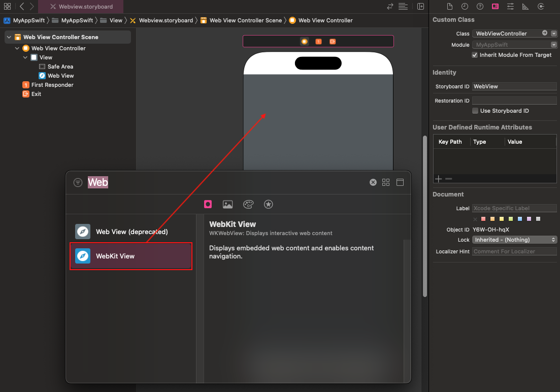
Task: Choose the gray label color
Action: (538, 219)
